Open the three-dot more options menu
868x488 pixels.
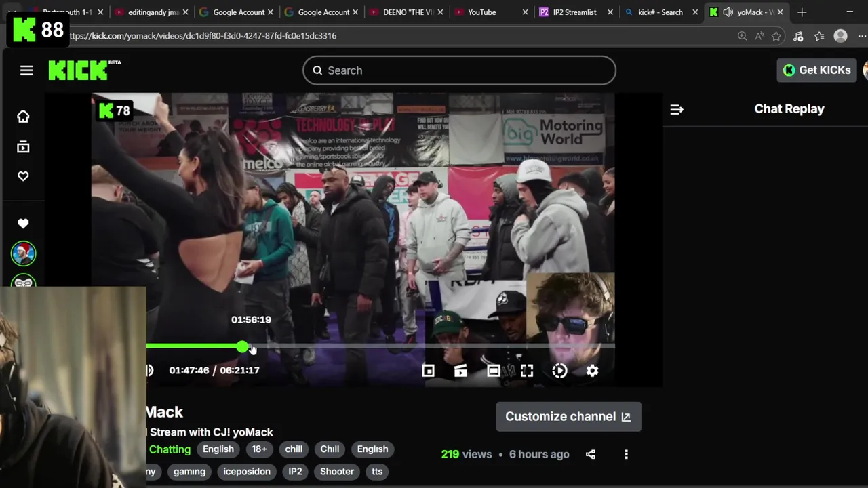pyautogui.click(x=626, y=454)
